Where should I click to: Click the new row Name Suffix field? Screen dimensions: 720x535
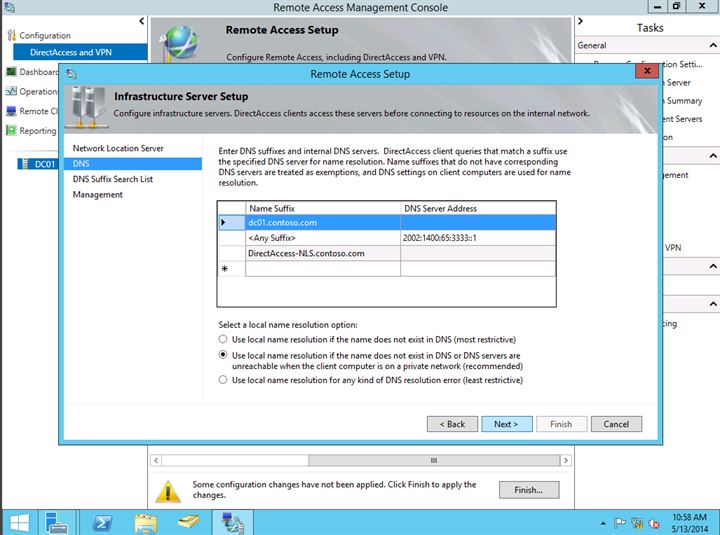click(323, 269)
